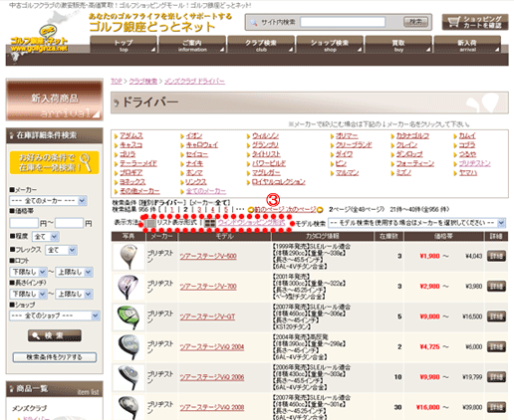Go to results page 3
Viewport: 514px width, 420px height.
pos(199,210)
